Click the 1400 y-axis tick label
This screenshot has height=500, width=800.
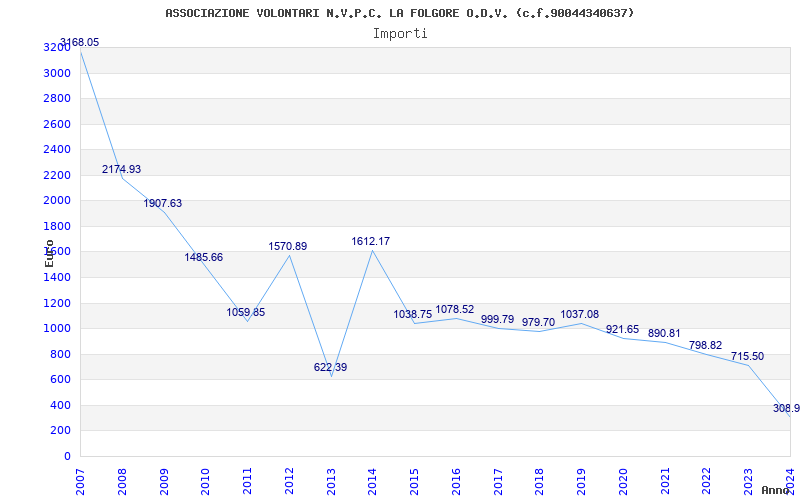pos(57,278)
